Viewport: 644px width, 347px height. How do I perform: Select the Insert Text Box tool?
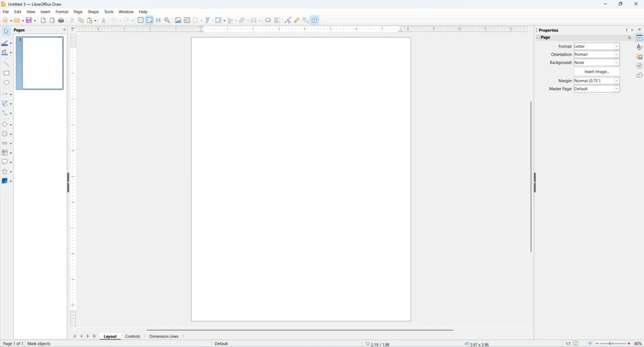coord(187,20)
